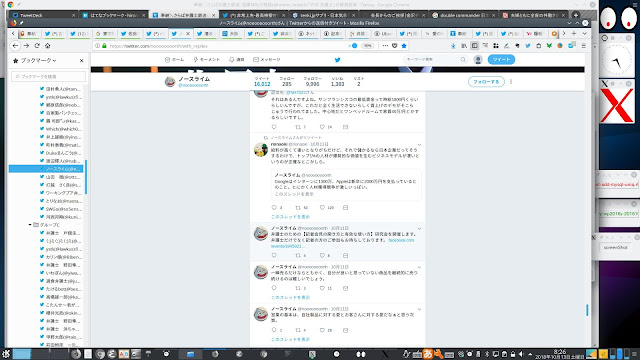The image size is (640, 360).
Task: Open Twitter 通知 notifications item
Action: (x=236, y=60)
